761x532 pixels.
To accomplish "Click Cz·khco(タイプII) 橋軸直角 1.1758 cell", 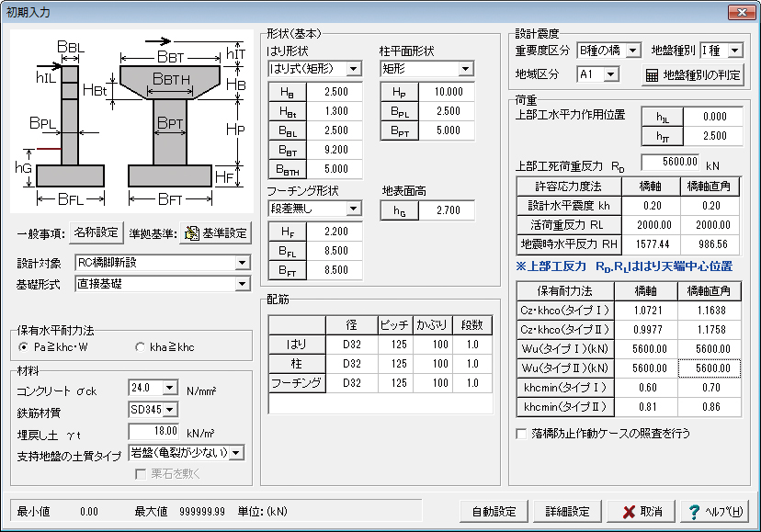I will coord(710,330).
